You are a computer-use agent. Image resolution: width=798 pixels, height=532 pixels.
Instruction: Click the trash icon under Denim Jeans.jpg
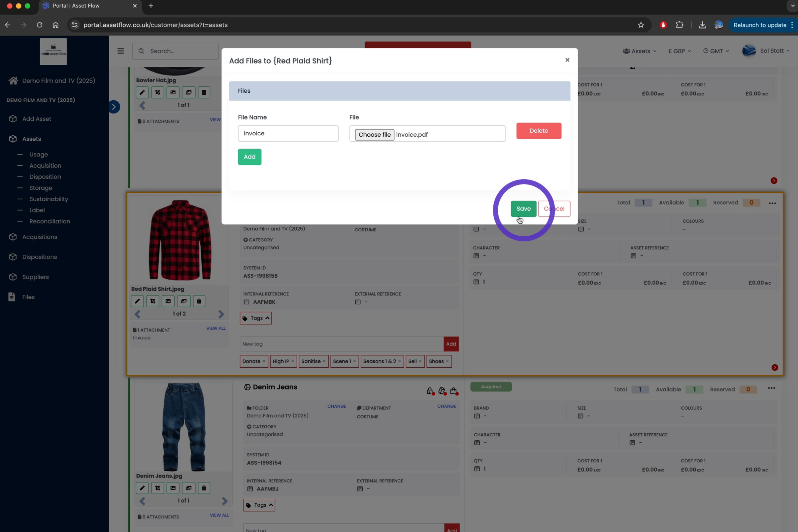click(x=204, y=488)
